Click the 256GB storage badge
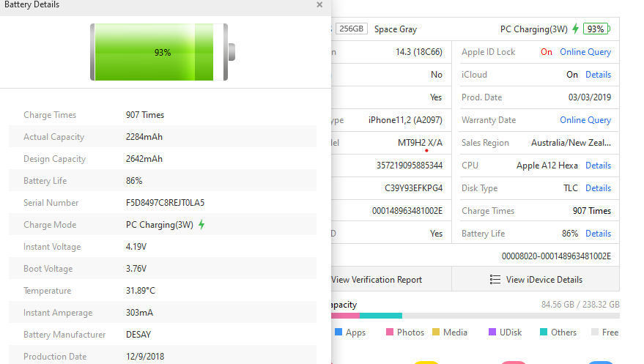Screen dimensions: 644x364 pos(352,29)
